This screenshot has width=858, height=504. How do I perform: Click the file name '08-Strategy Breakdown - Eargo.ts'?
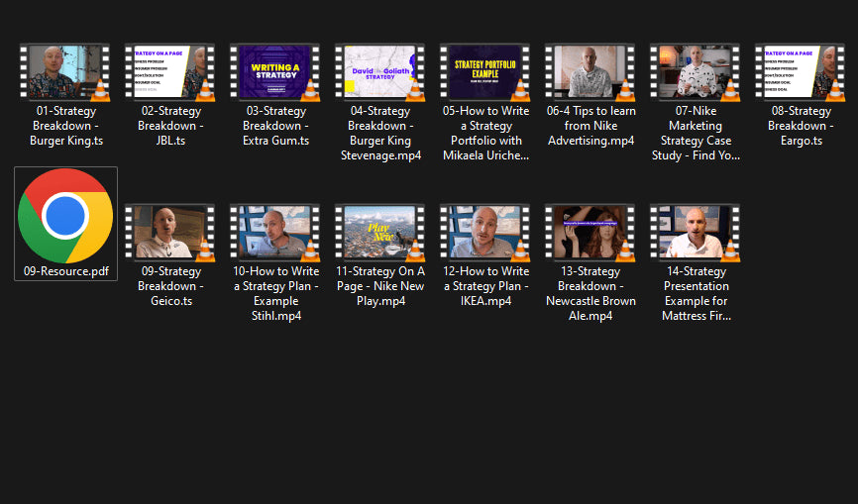(x=802, y=126)
